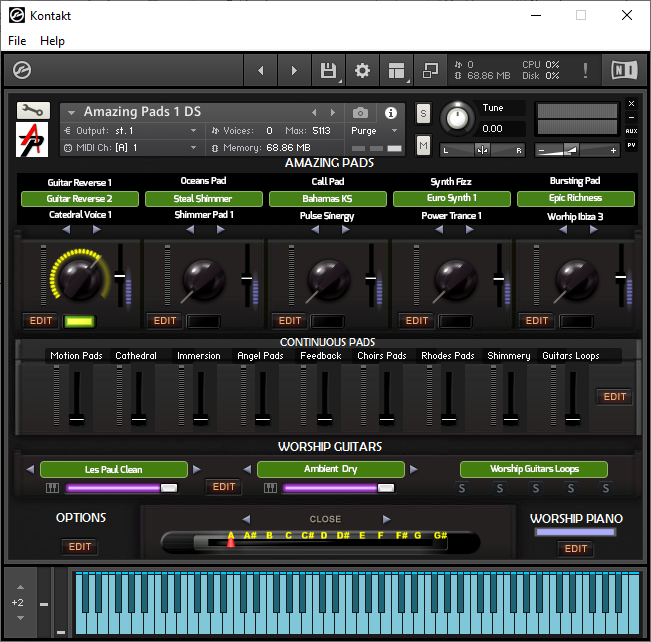Open the Purge dropdown menu
The height and width of the screenshot is (642, 651).
pos(374,130)
